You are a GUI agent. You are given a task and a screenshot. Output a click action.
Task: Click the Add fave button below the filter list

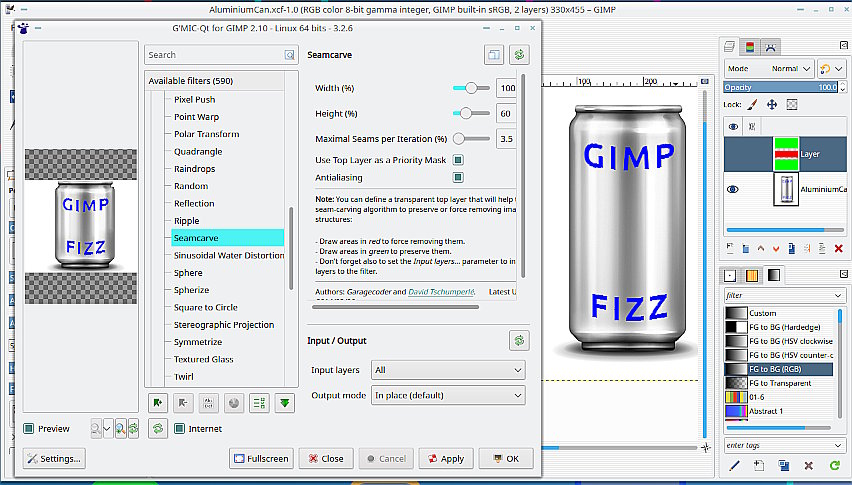coord(158,402)
